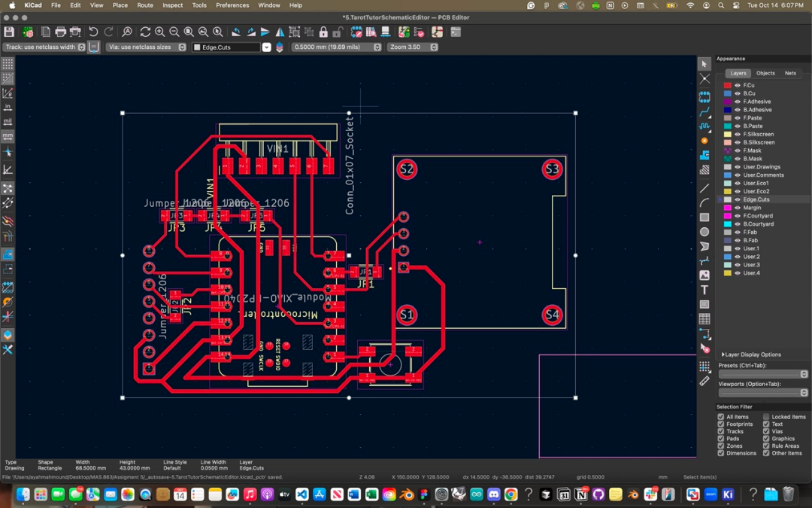Hide the F.Cu layer using eye icon
Viewport: 812px width, 508px height.
[x=738, y=85]
